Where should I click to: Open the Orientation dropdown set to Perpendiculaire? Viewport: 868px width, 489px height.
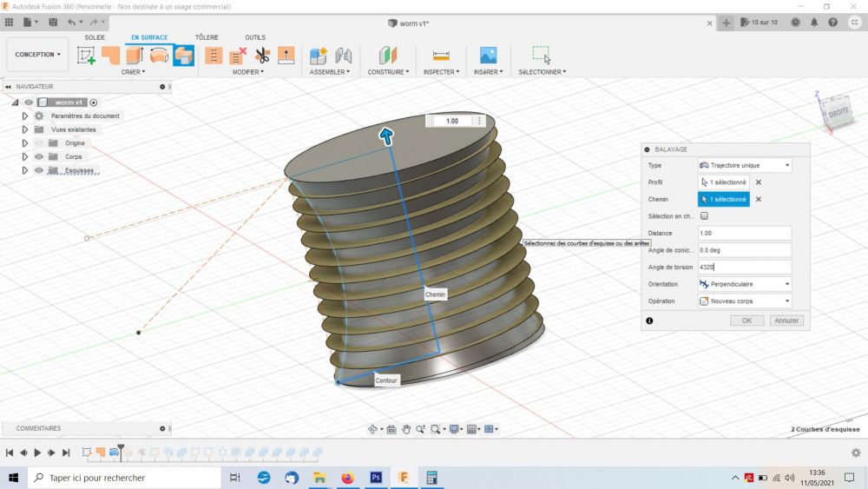744,284
